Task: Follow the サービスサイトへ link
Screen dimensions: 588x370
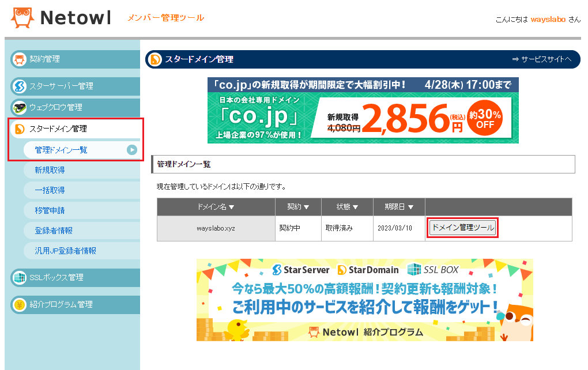Action: click(542, 59)
